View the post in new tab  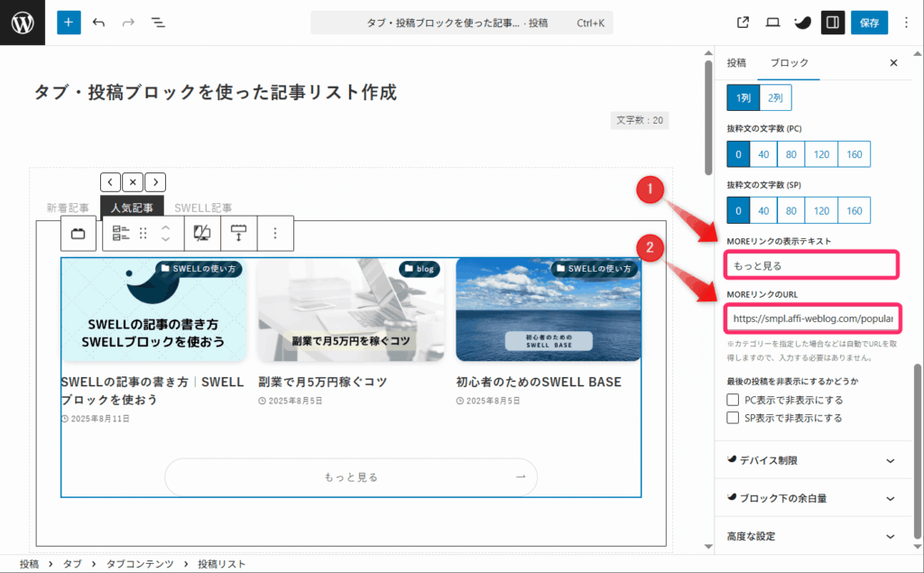pyautogui.click(x=743, y=23)
